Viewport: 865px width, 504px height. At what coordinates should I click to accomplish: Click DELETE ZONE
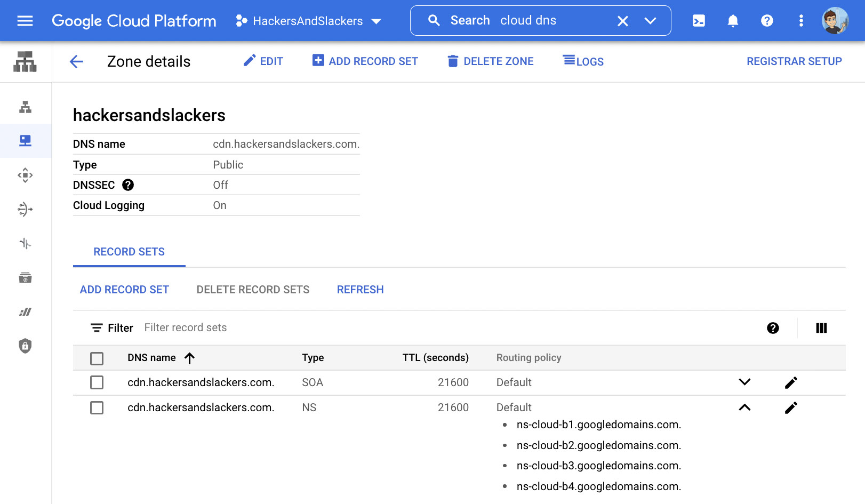490,61
